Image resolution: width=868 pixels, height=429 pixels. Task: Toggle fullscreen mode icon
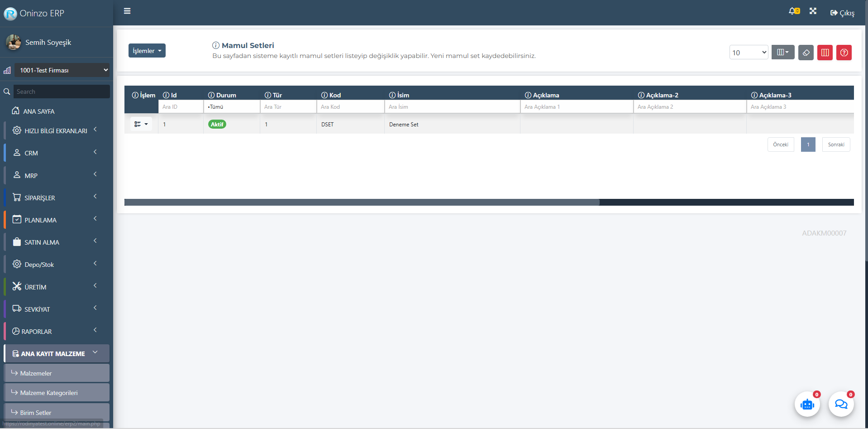pos(813,11)
